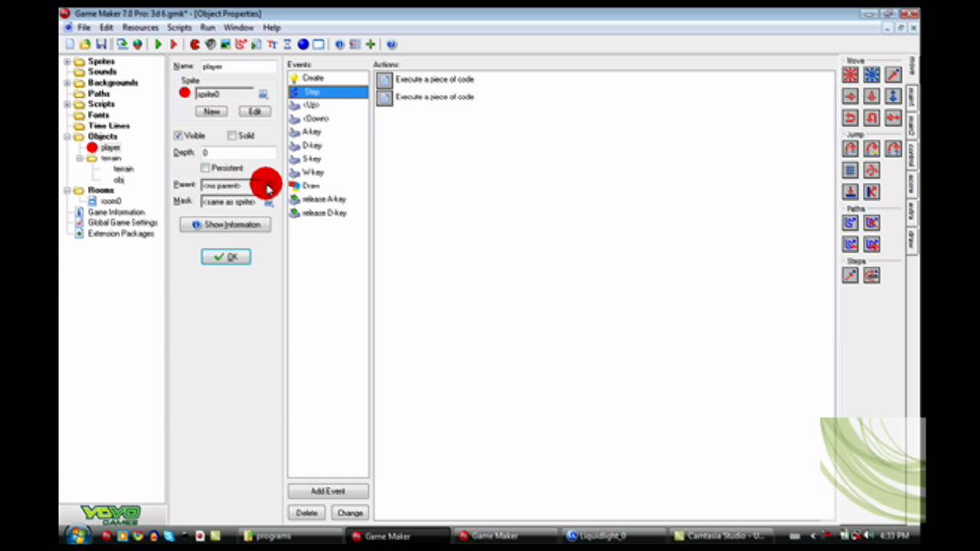
Task: Create a font with the TT icon
Action: 272,44
